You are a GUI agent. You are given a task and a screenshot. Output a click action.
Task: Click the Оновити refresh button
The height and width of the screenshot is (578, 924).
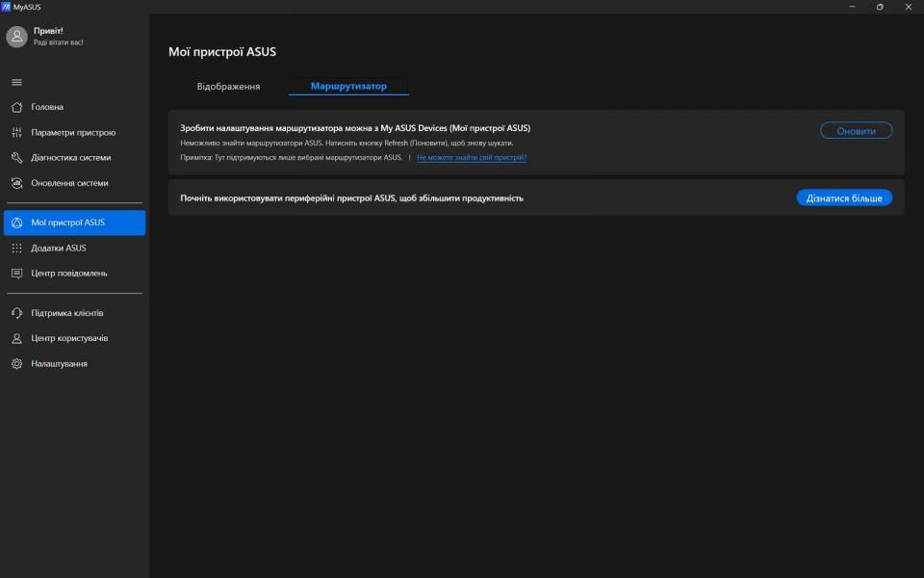[x=857, y=130]
